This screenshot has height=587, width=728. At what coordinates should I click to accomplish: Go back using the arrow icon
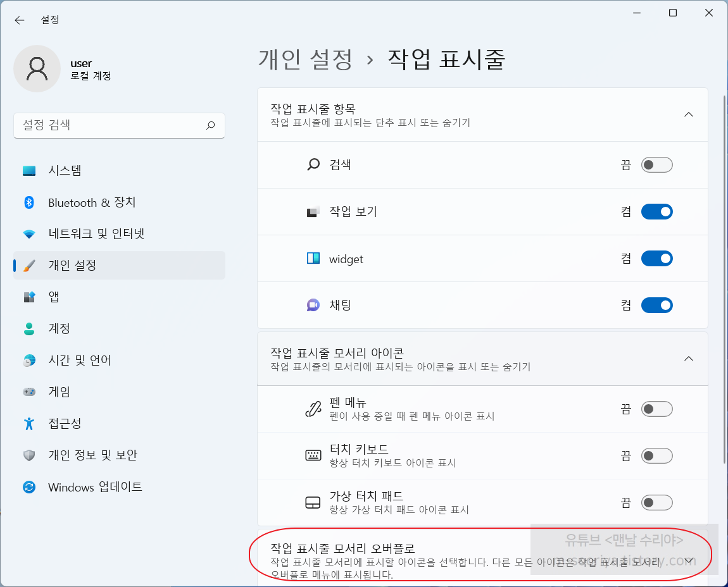click(x=19, y=20)
